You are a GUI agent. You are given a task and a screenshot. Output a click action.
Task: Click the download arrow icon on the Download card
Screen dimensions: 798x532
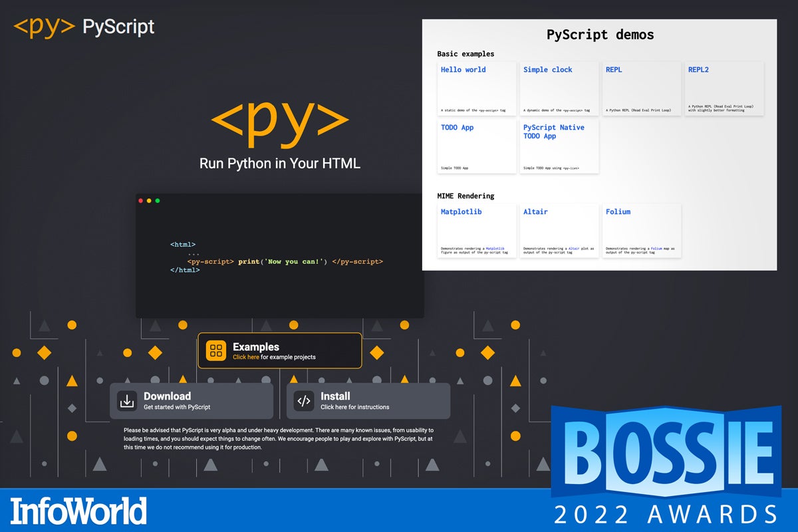point(126,400)
